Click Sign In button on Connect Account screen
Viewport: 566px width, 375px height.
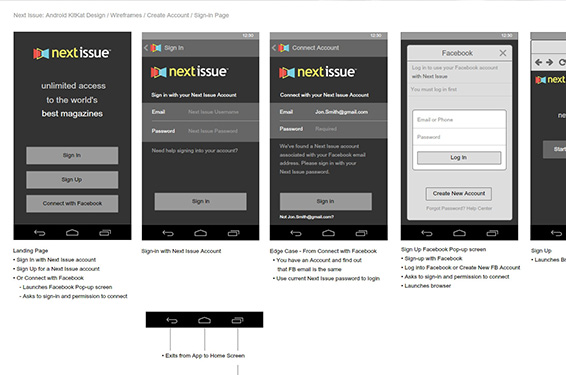[326, 201]
